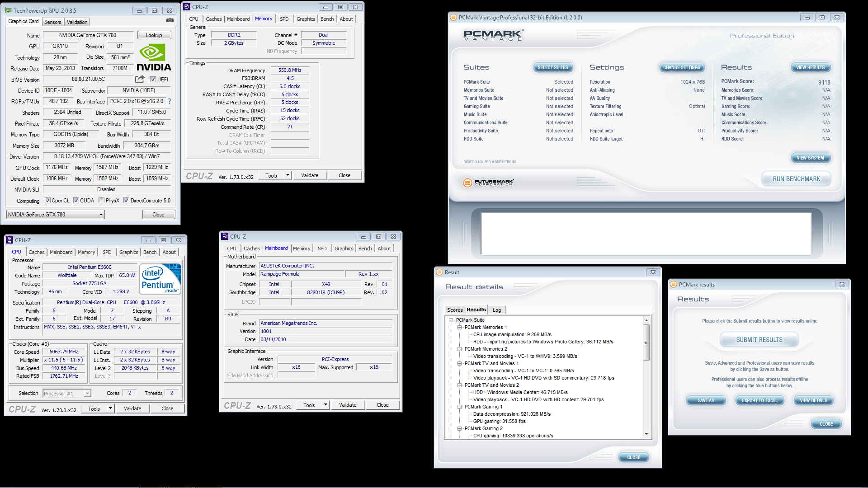
Task: Collapse the PCMark Suite tree node
Action: point(451,320)
